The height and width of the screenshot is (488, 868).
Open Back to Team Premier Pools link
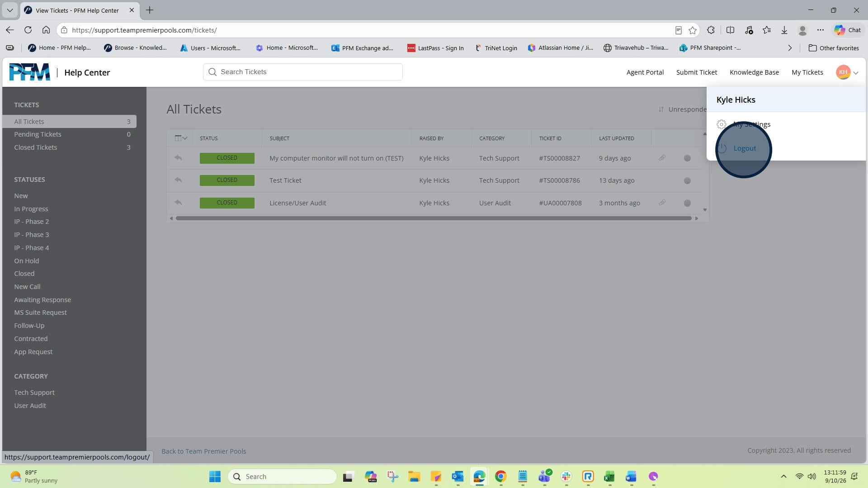pyautogui.click(x=204, y=451)
